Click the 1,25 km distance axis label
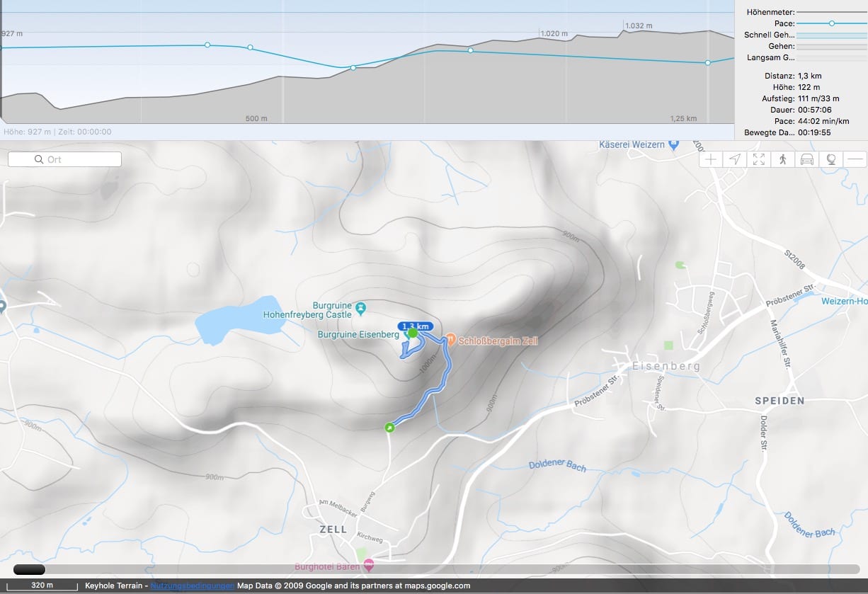Viewport: 868px width, 594px height. coord(683,118)
